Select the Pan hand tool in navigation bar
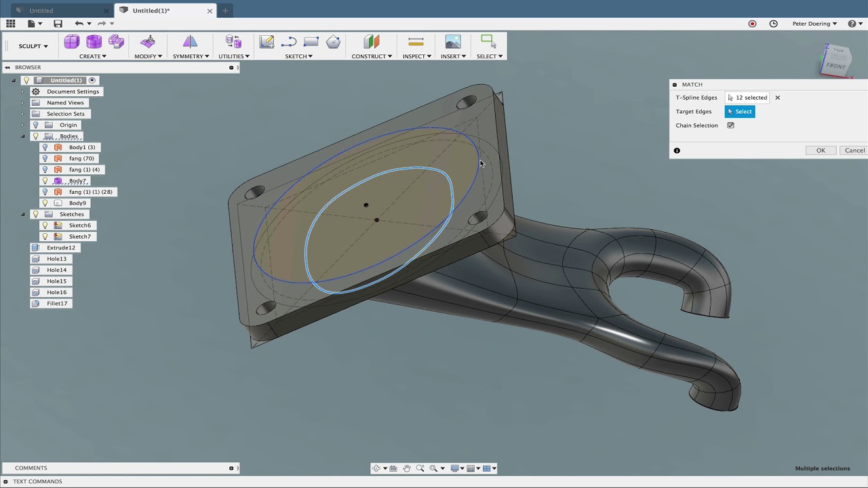Image resolution: width=868 pixels, height=488 pixels. coord(407,468)
